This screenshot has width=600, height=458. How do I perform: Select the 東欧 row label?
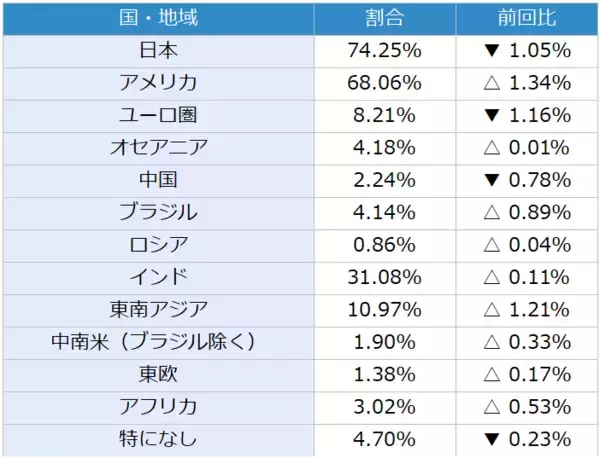tap(159, 374)
